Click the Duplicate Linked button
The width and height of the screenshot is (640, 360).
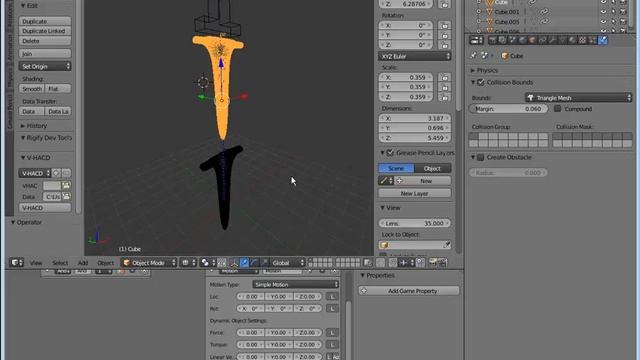click(45, 31)
